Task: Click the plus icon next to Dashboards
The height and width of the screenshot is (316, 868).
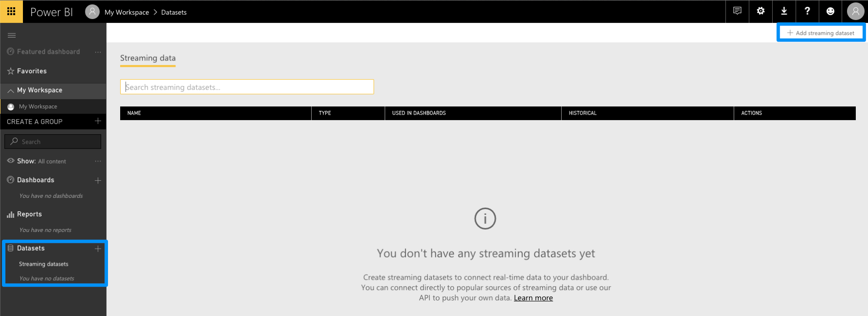Action: click(98, 180)
